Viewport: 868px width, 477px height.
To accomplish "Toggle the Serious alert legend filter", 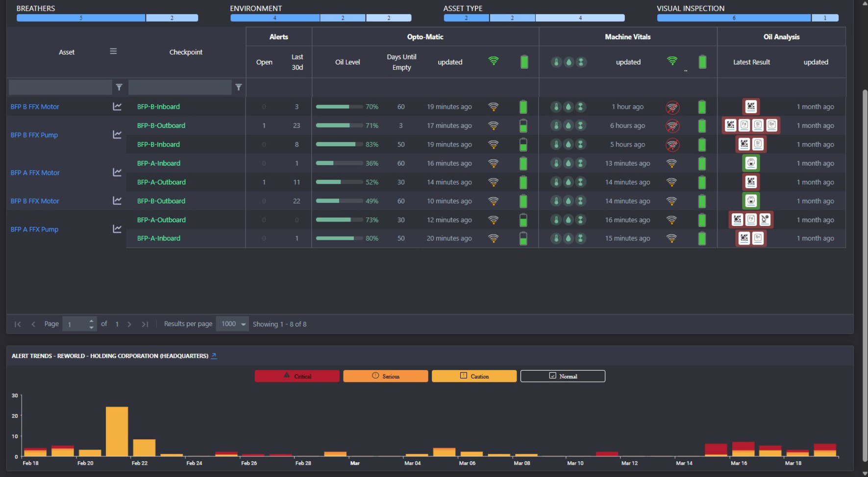I will click(385, 376).
